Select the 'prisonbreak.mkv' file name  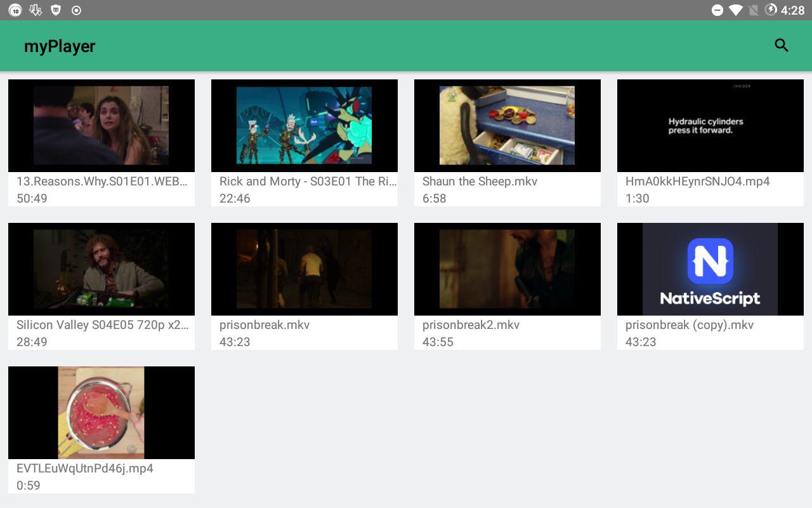265,324
